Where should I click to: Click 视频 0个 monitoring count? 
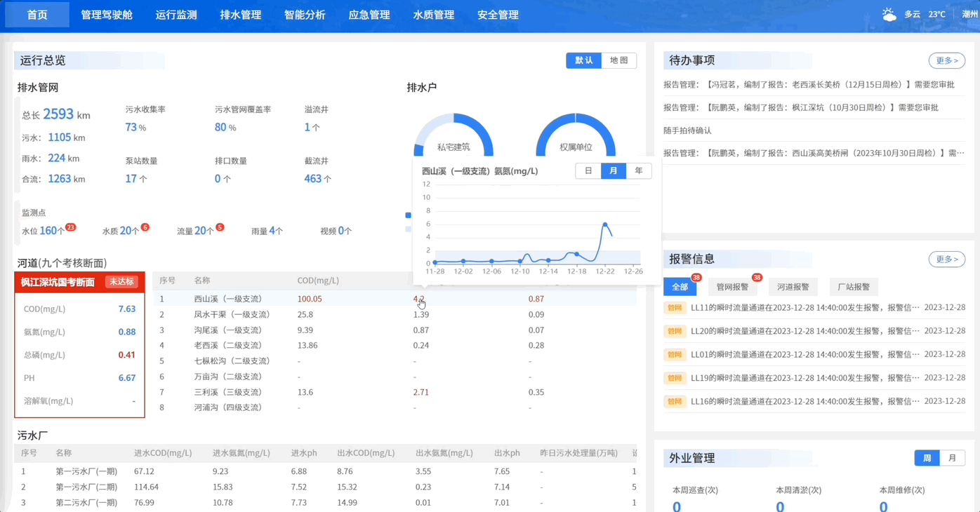[x=336, y=231]
